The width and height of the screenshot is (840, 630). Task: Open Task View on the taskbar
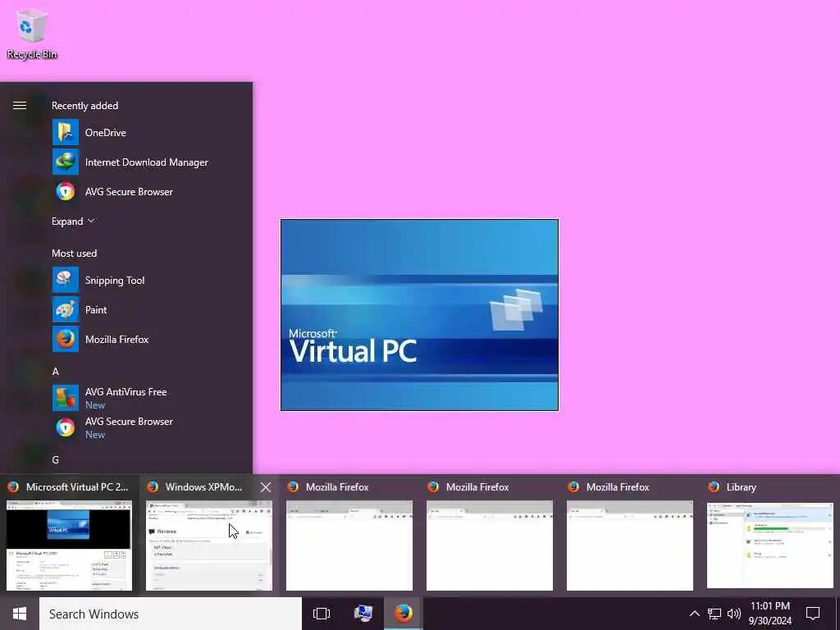point(322,614)
